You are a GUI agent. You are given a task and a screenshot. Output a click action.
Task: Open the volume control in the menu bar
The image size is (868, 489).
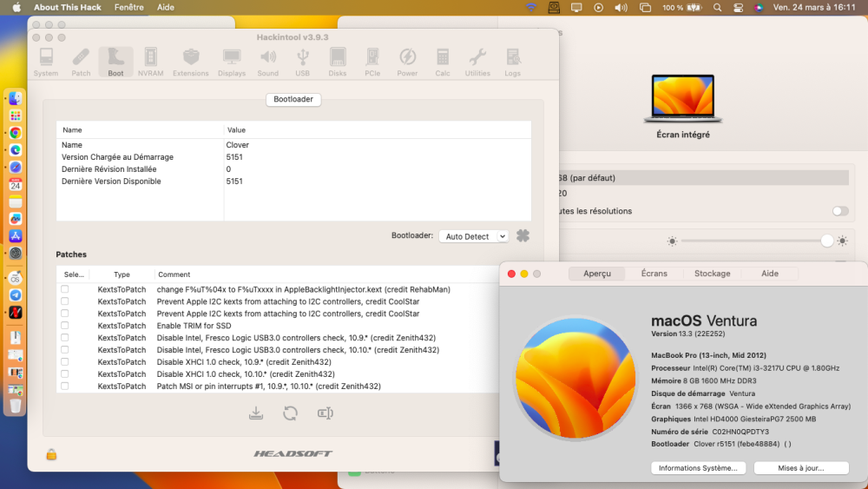pyautogui.click(x=621, y=8)
